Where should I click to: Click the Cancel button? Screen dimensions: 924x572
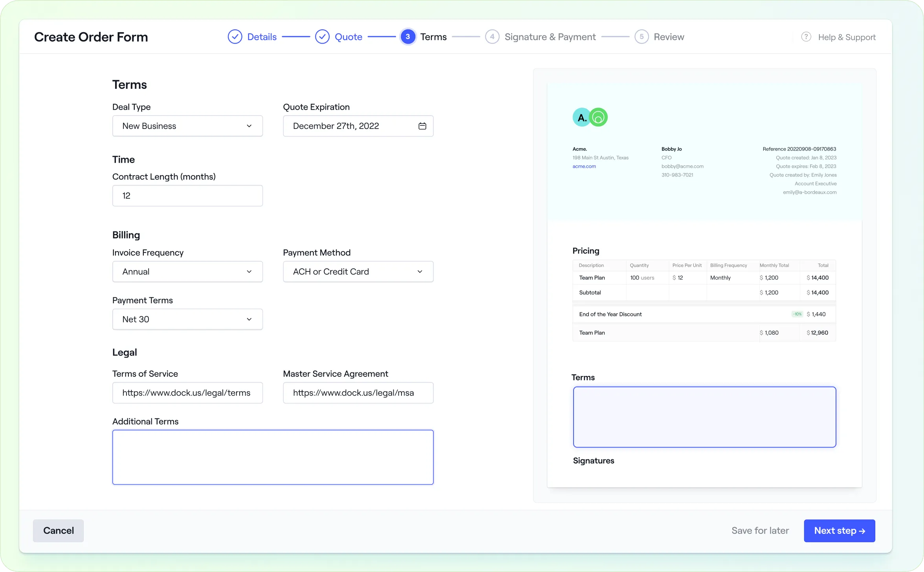pyautogui.click(x=58, y=531)
